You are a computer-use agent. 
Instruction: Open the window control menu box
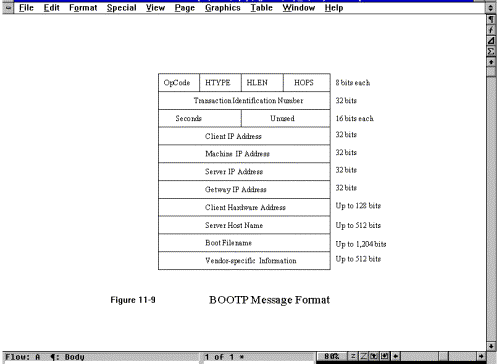(x=8, y=8)
